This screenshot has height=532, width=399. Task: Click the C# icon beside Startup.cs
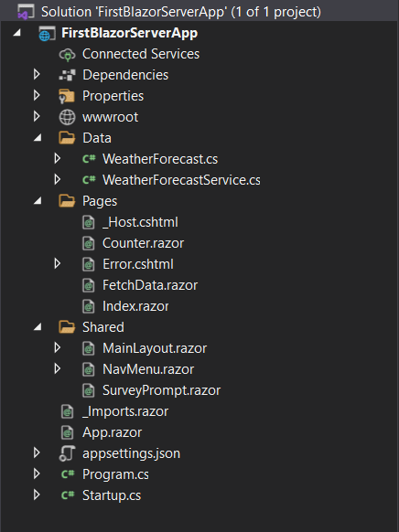point(68,495)
